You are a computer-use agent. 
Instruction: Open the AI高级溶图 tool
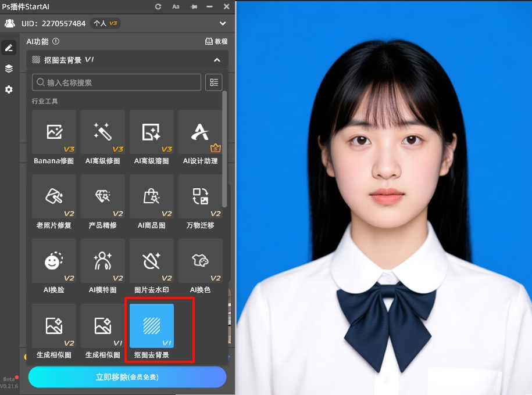152,132
